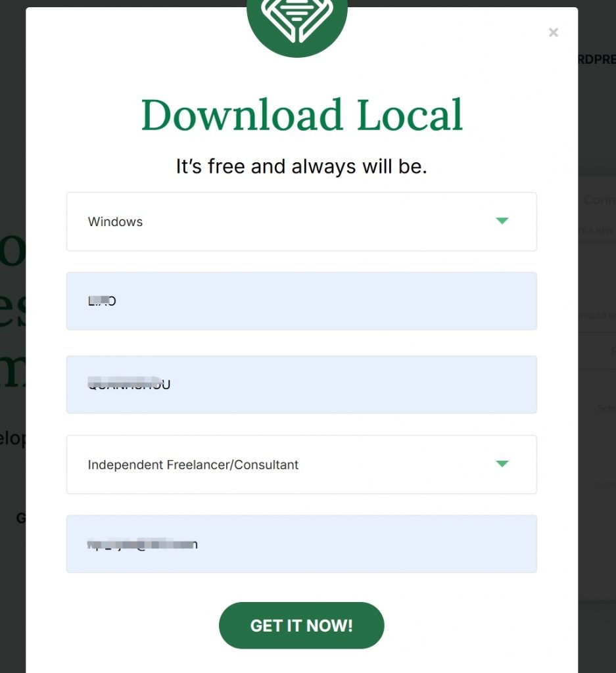
Task: Open the Windows platform dropdown
Action: pos(301,221)
